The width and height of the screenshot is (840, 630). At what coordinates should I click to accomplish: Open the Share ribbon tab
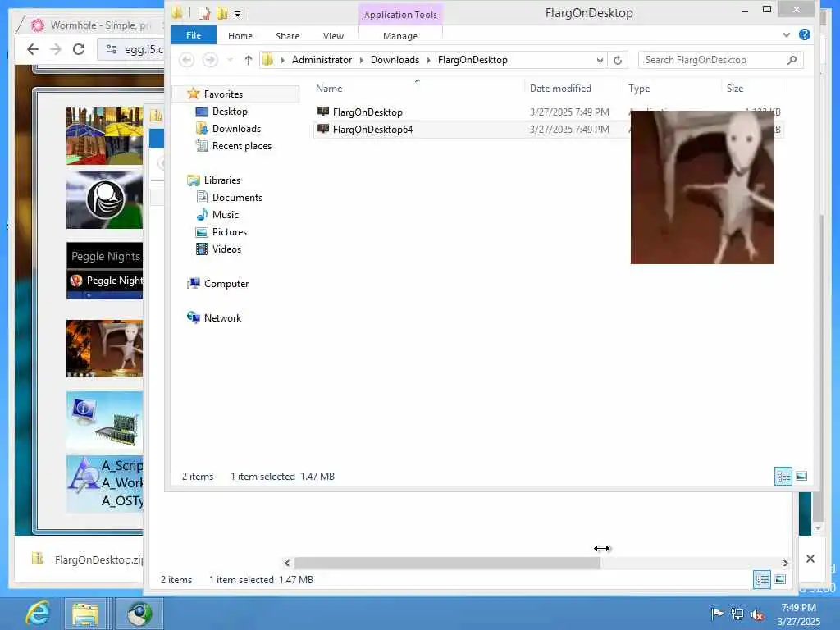(287, 36)
